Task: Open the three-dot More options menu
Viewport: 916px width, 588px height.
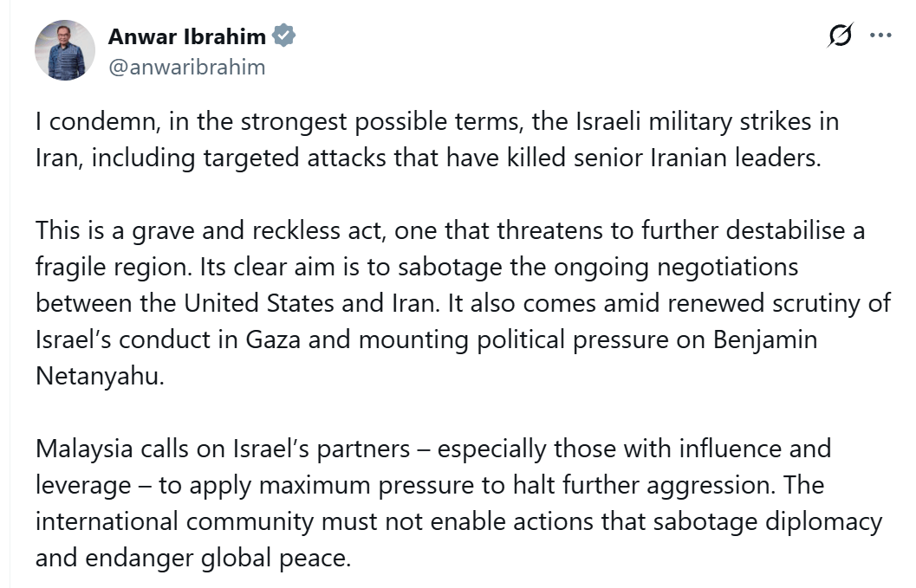Action: pyautogui.click(x=880, y=36)
